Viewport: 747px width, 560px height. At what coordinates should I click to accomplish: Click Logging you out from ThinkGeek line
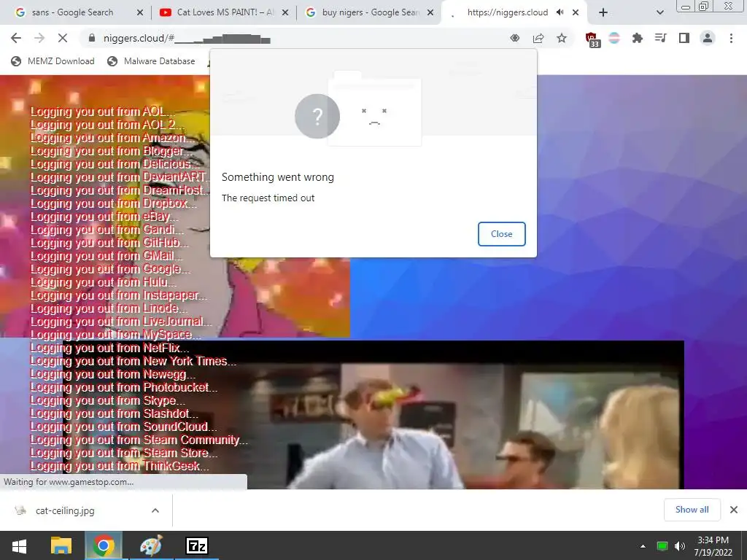tap(120, 466)
